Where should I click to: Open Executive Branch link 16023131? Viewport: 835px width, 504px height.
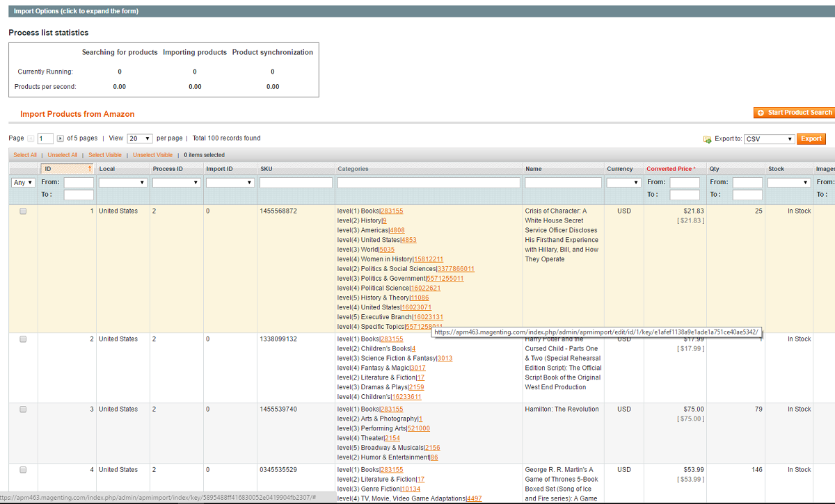click(x=429, y=318)
